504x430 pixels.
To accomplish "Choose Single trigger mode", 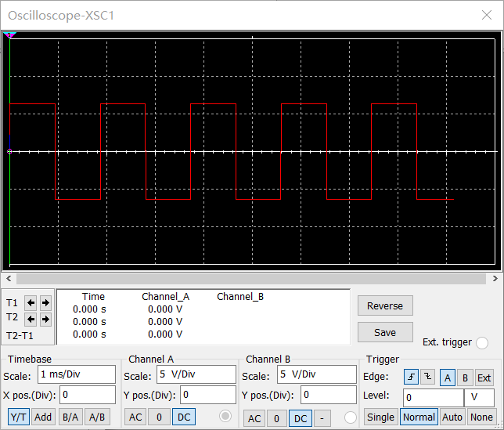I will click(380, 417).
